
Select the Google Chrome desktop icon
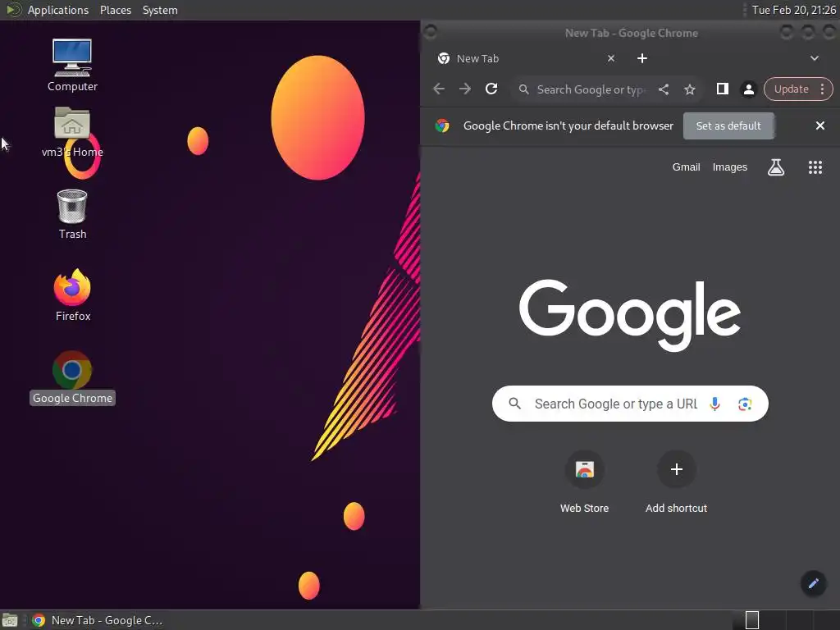coord(72,377)
